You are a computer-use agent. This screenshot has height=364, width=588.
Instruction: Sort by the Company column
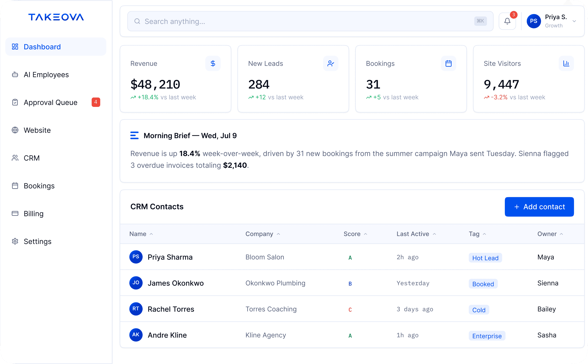coord(263,234)
